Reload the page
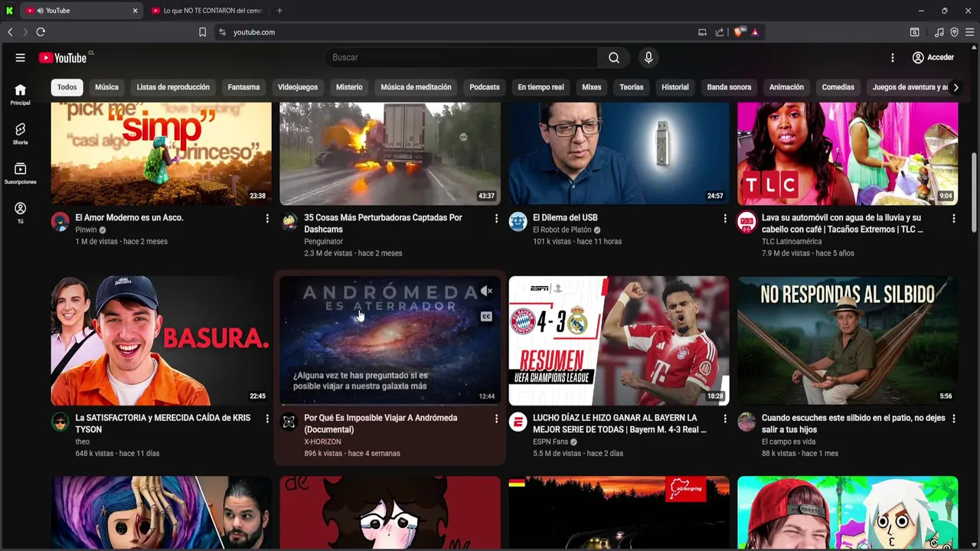Screen dimensions: 980x551 [x=41, y=32]
